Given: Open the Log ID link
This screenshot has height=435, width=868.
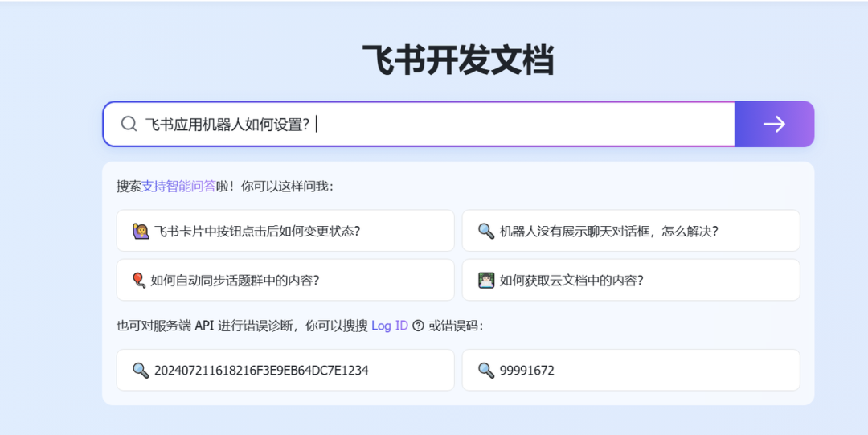Looking at the screenshot, I should [389, 326].
